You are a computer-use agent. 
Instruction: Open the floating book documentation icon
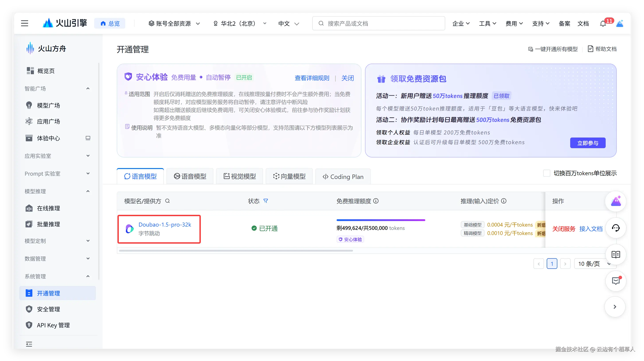[615, 254]
